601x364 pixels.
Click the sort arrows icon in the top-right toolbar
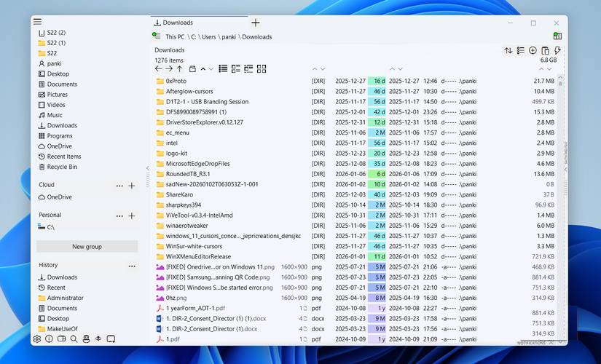click(508, 50)
